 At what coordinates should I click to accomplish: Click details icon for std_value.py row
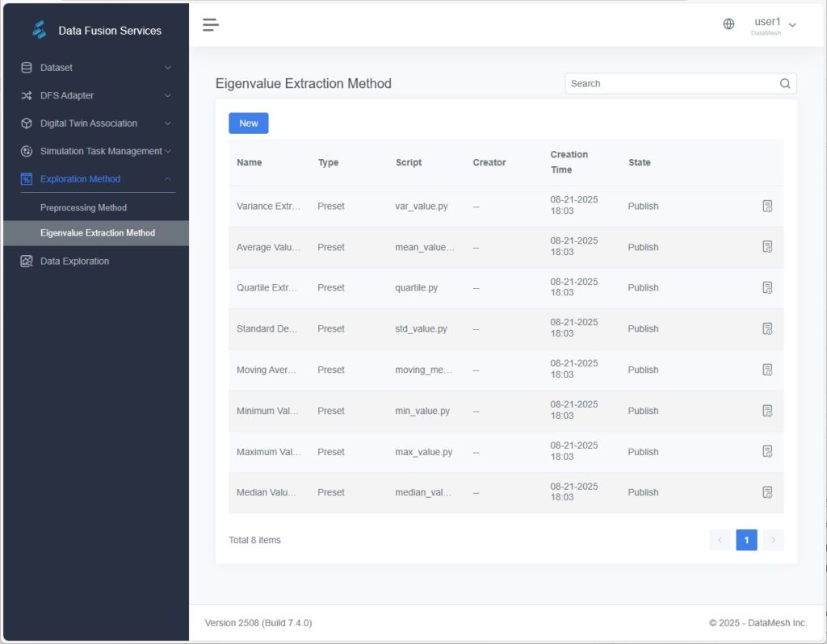(767, 328)
